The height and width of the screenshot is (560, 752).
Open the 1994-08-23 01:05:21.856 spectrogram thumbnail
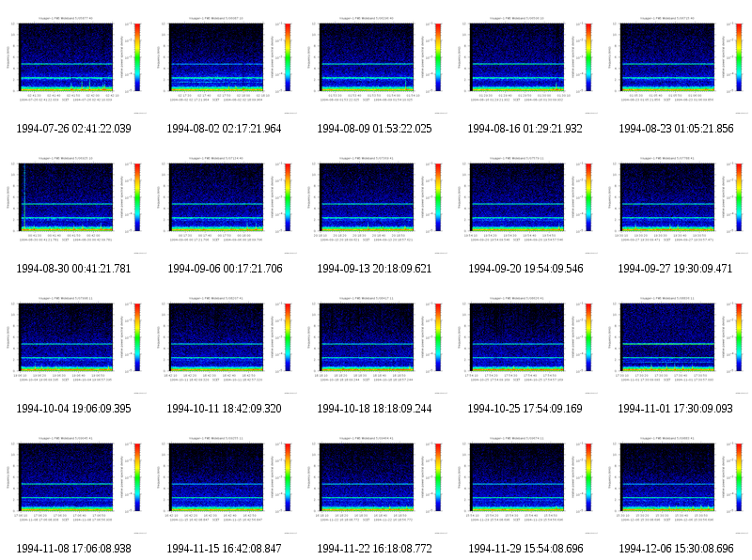(x=676, y=65)
